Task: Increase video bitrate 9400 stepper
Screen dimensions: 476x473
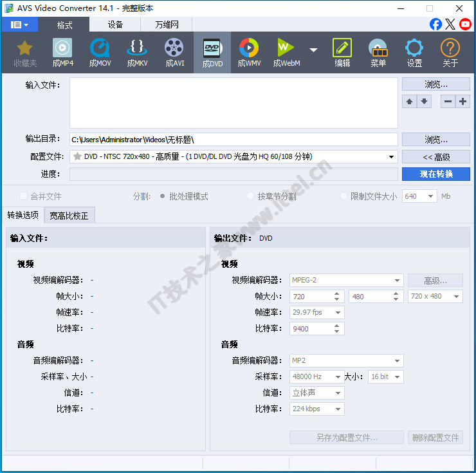Action: tap(336, 326)
